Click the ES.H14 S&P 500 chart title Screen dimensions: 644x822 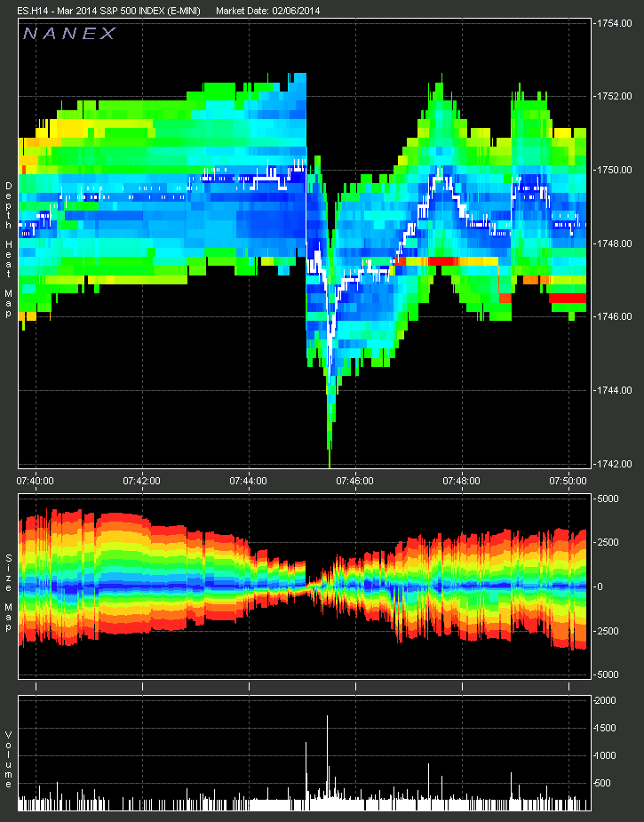point(109,11)
